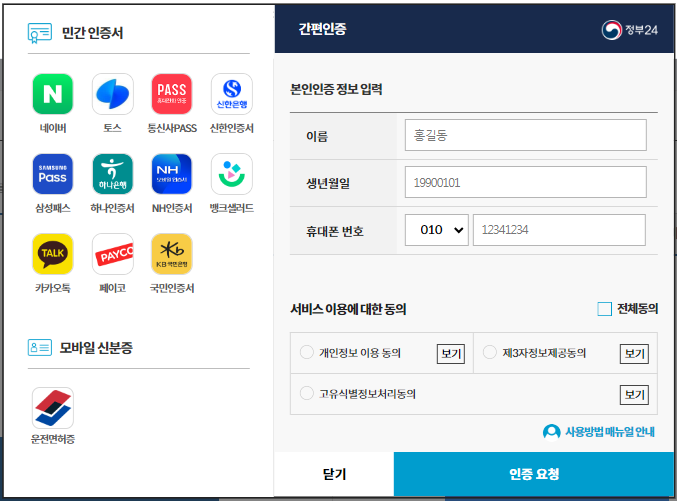Close the dialog with 닫기 button
This screenshot has height=501, width=677.
tap(334, 474)
